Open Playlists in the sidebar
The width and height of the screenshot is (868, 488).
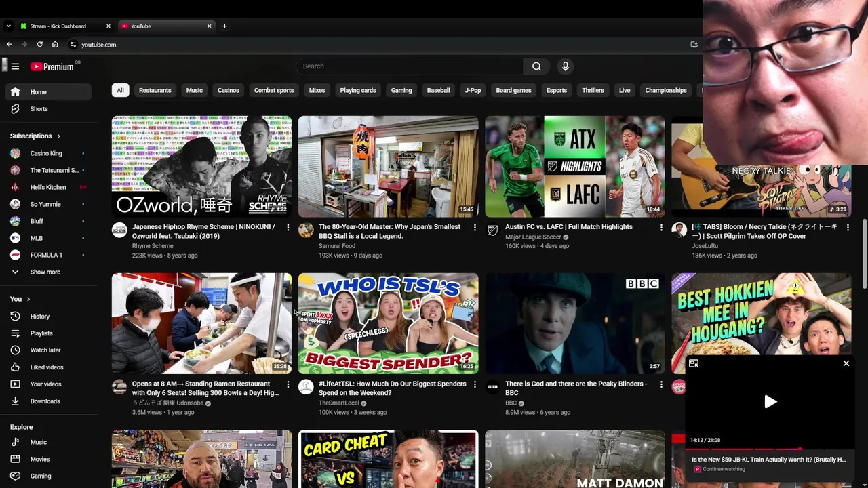click(x=47, y=333)
